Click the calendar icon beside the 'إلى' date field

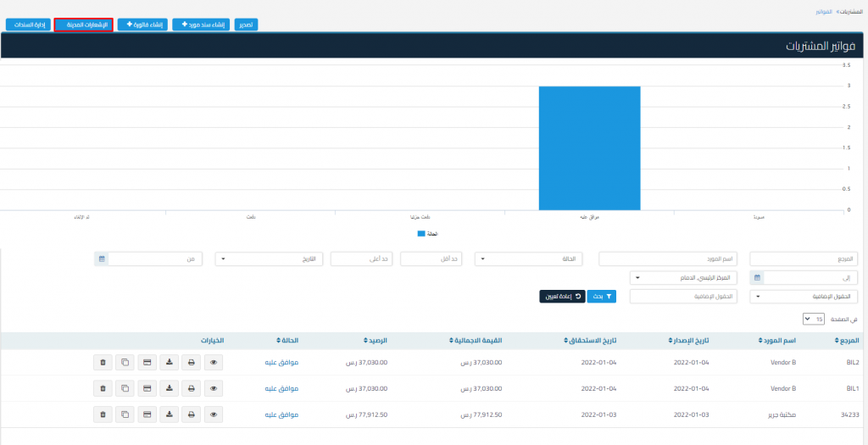(756, 277)
